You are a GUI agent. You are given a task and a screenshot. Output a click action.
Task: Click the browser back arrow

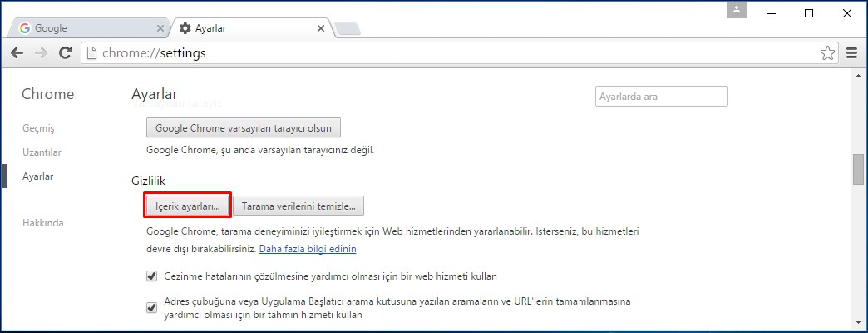(x=17, y=53)
